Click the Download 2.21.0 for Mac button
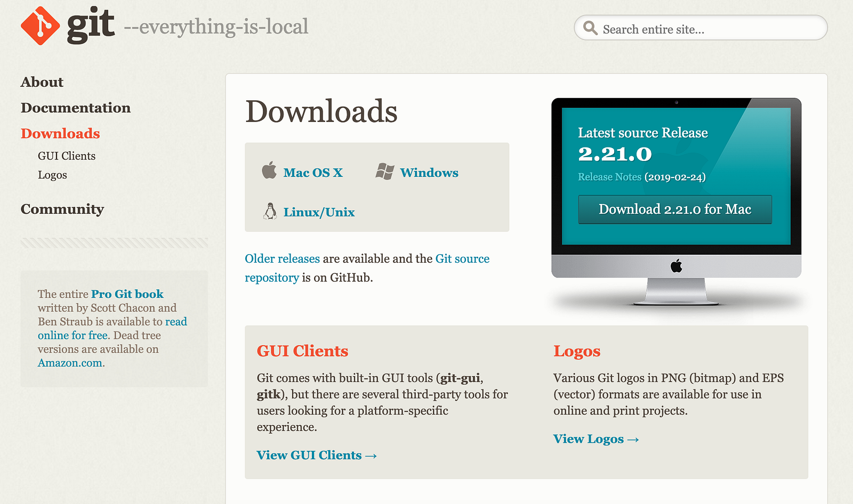Viewport: 853px width, 504px height. coord(675,209)
